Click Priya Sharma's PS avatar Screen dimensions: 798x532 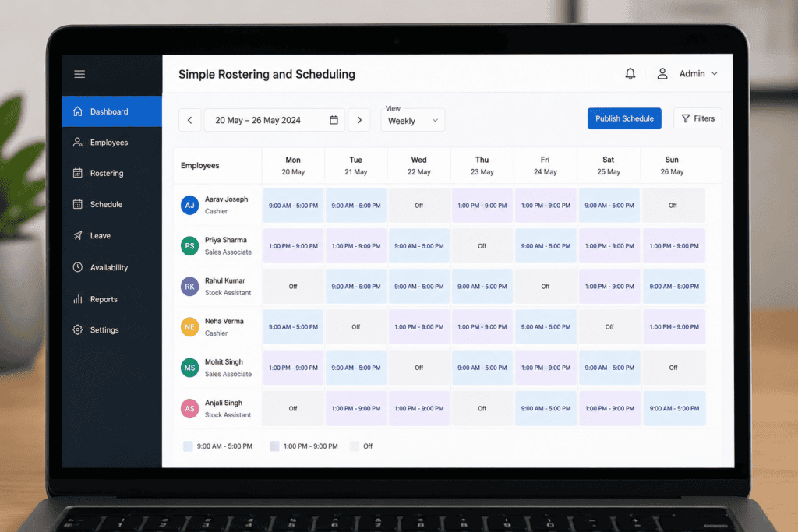(x=190, y=246)
